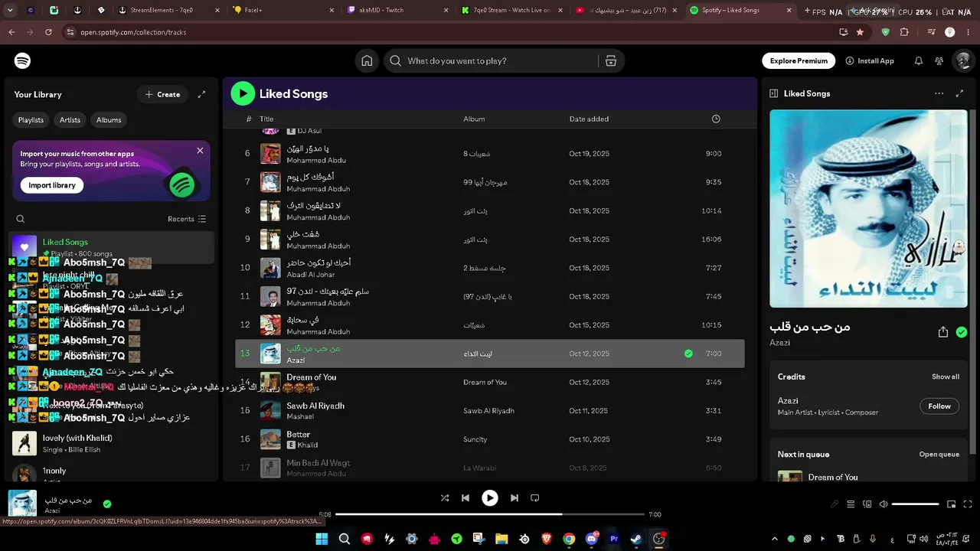Dismiss the Import your music banner
The image size is (980, 551).
click(200, 151)
